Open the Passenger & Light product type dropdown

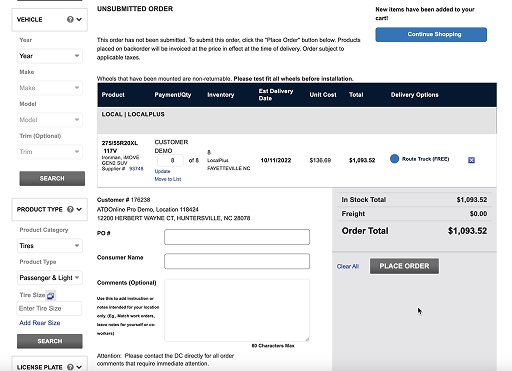pyautogui.click(x=50, y=278)
